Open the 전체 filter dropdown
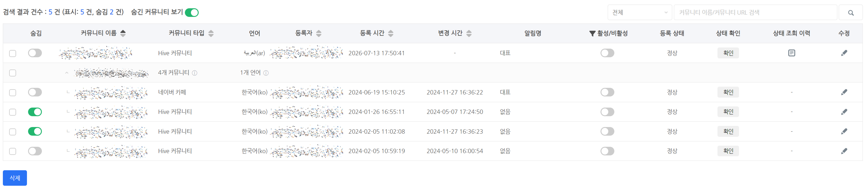Image resolution: width=868 pixels, height=188 pixels. (640, 12)
